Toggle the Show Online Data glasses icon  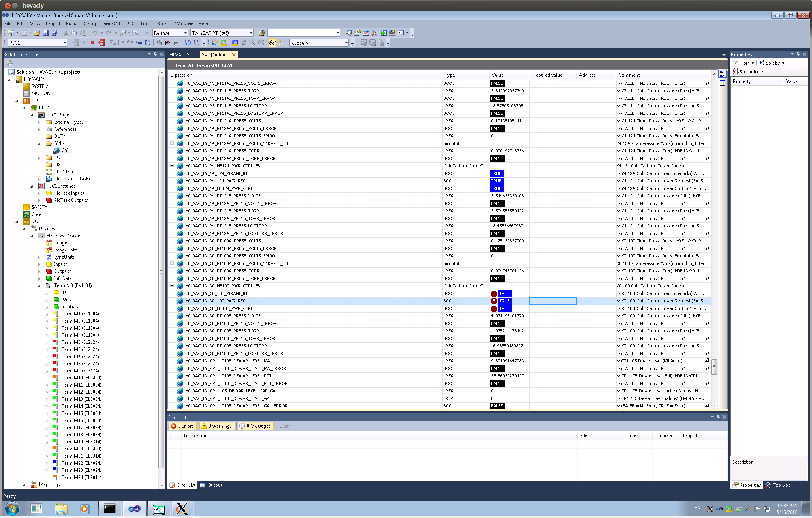point(273,43)
